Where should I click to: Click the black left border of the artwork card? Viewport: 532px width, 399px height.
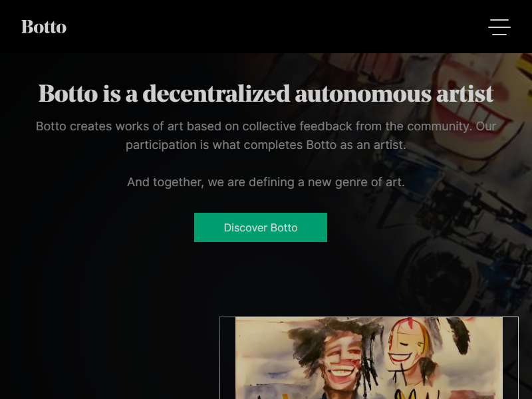[x=227, y=358]
